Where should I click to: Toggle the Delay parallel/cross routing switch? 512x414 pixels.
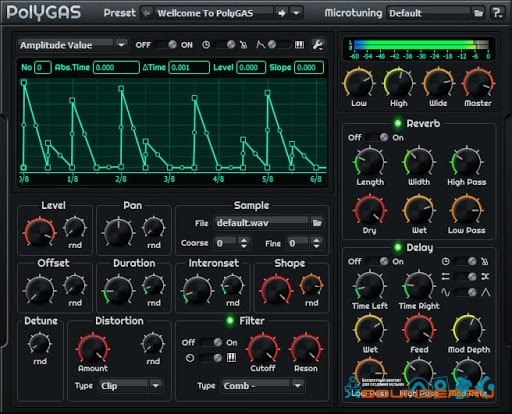coord(465,276)
